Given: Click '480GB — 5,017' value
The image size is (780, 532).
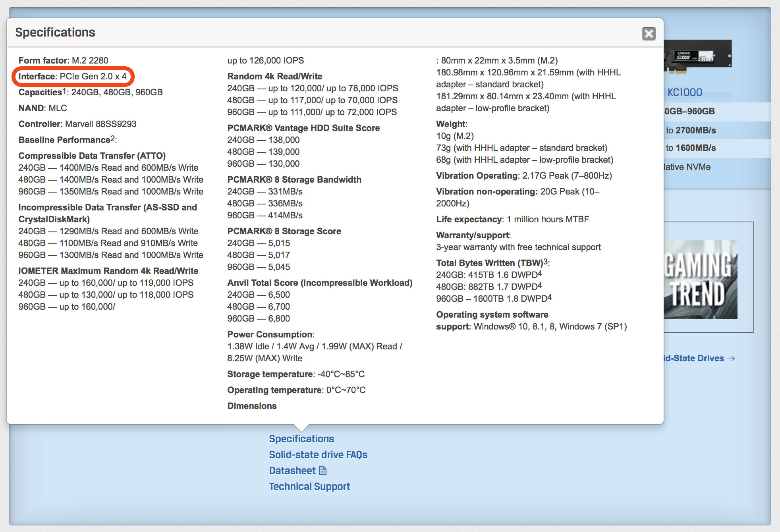Looking at the screenshot, I should click(259, 255).
